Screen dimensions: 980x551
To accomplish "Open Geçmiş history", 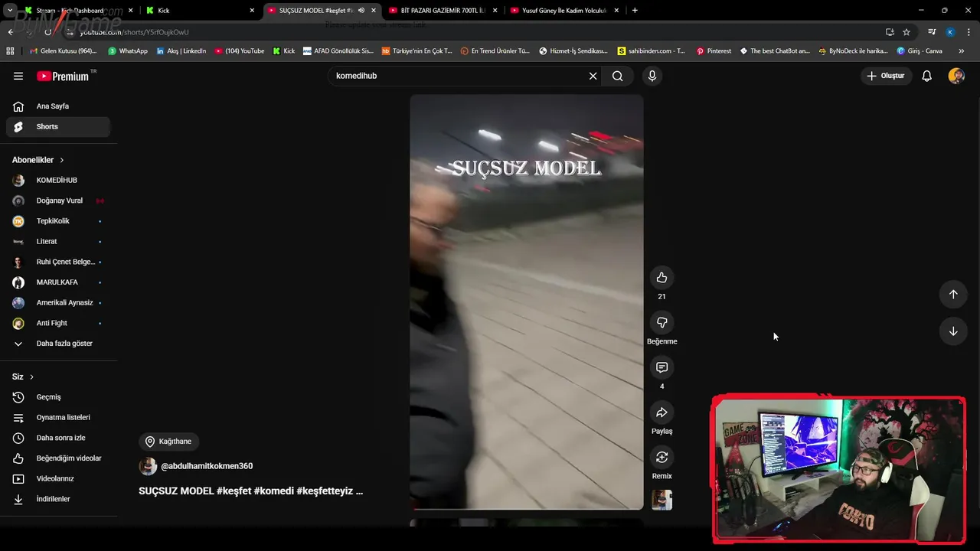I will click(x=58, y=397).
